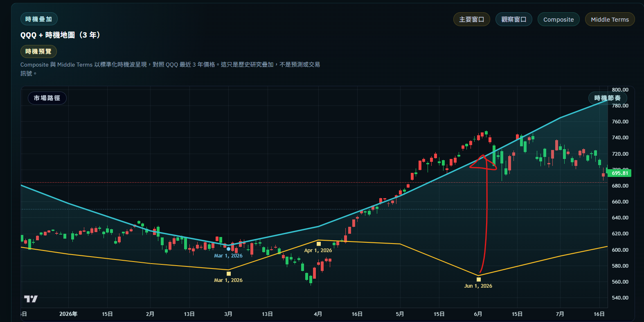Viewport: 644px width, 322px height.
Task: Click the 2月 time axis label
Action: (x=150, y=314)
